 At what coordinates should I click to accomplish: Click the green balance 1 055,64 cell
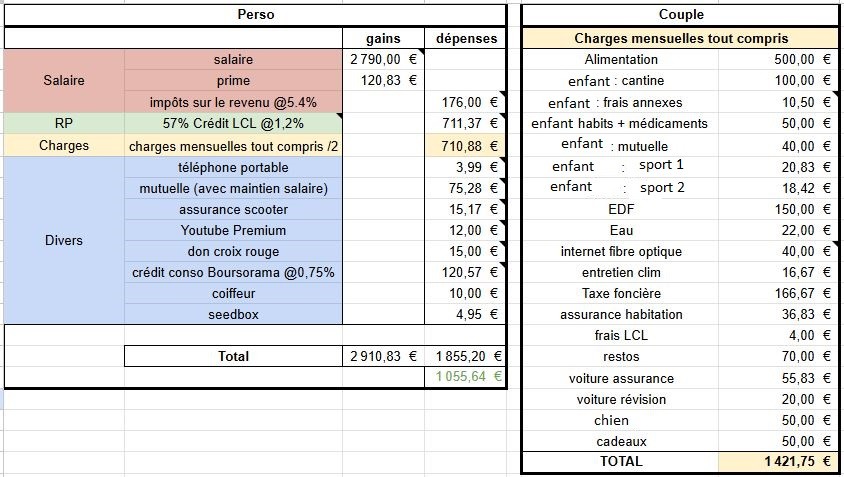pos(467,376)
